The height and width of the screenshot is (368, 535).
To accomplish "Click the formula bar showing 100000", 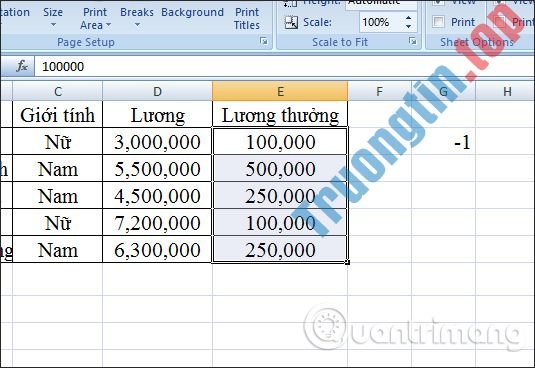I will (284, 66).
